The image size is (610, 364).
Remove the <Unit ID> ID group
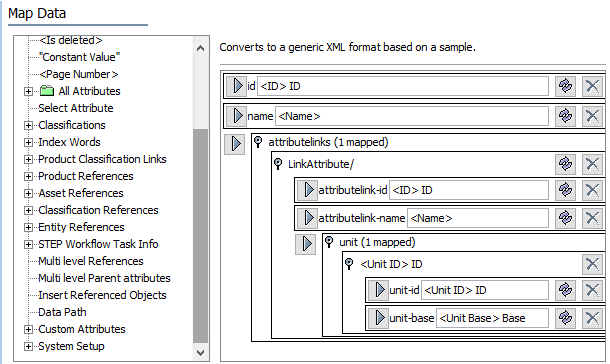pyautogui.click(x=592, y=264)
